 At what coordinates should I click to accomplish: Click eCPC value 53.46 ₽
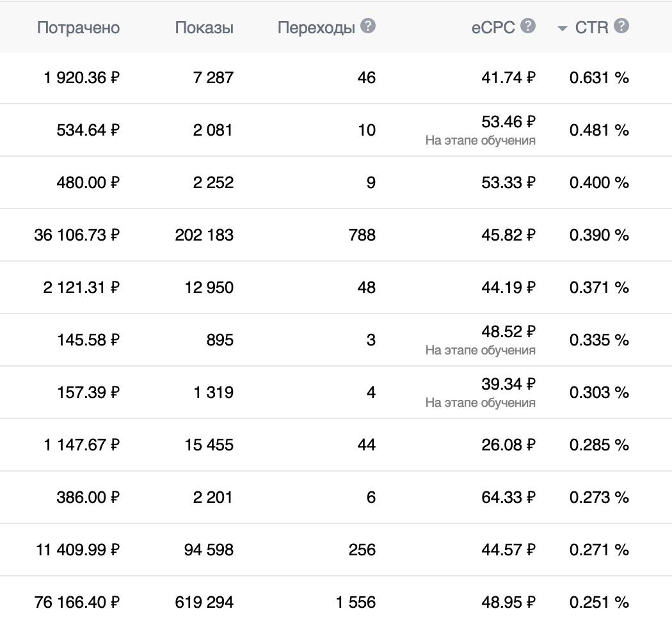tap(508, 122)
